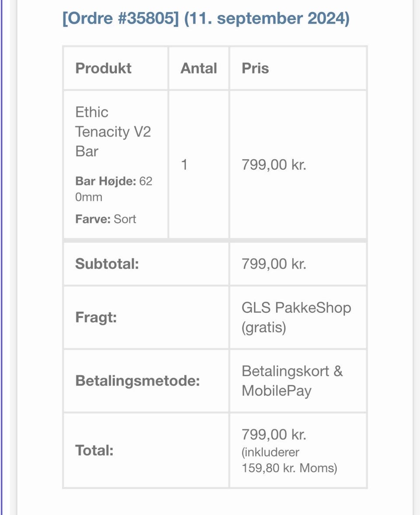The width and height of the screenshot is (420, 515).
Task: Click the Total amount 799,00 kr.
Action: coord(274,434)
